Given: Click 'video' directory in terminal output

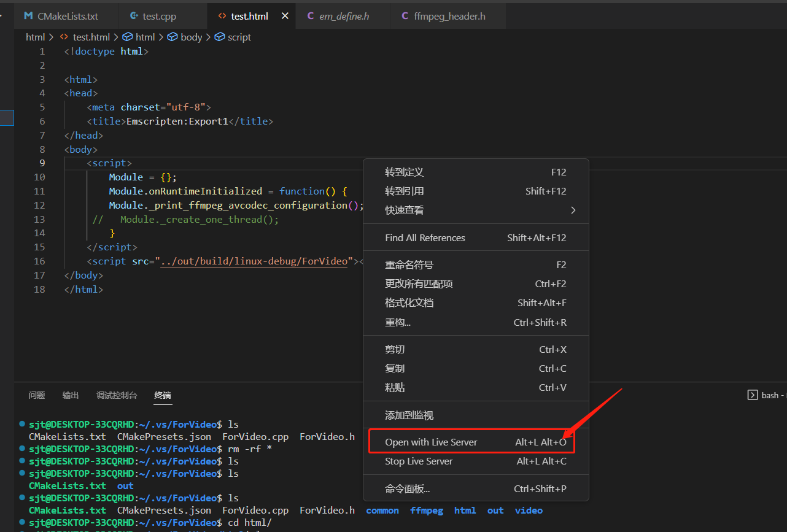Looking at the screenshot, I should point(529,511).
